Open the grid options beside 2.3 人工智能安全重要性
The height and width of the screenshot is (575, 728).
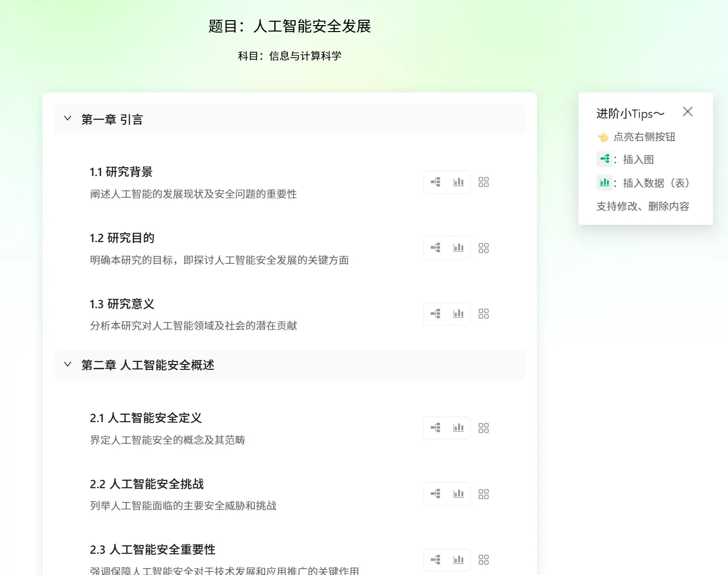[x=484, y=559]
